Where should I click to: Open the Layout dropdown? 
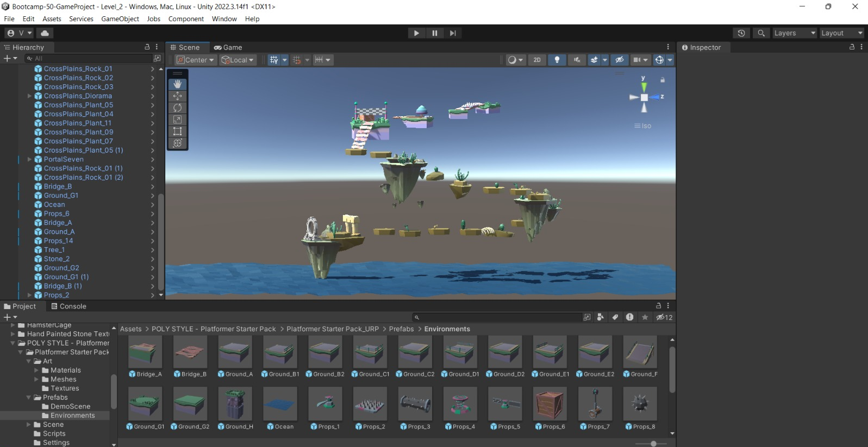coord(841,33)
